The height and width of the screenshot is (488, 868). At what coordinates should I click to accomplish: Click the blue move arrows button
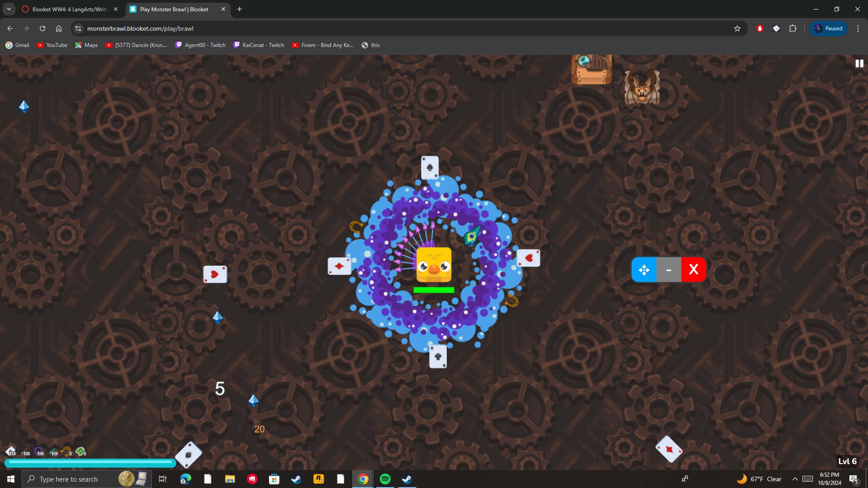(x=644, y=270)
